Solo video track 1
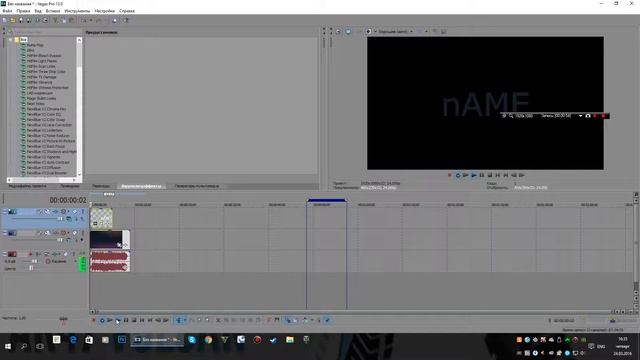This screenshot has height=360, width=640. (x=83, y=211)
